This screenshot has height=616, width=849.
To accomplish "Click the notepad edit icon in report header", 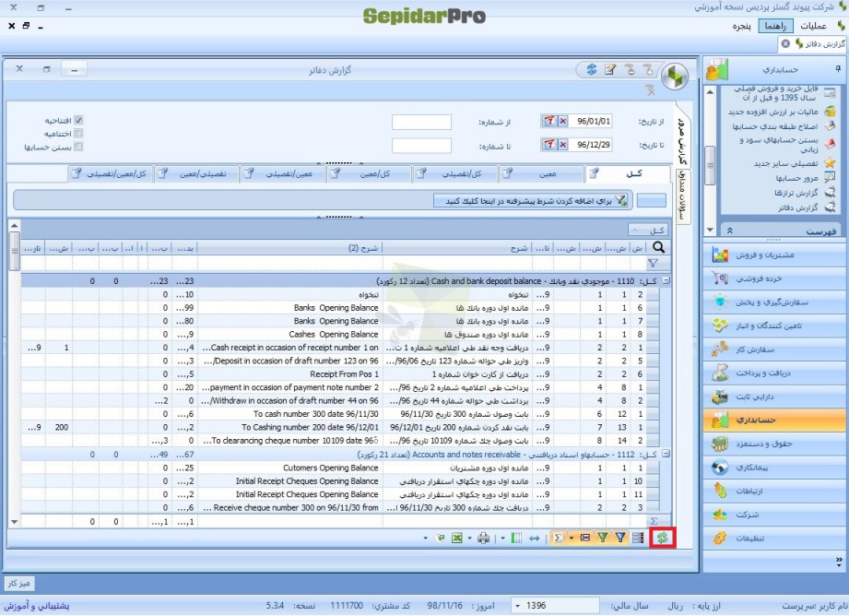I will 611,69.
